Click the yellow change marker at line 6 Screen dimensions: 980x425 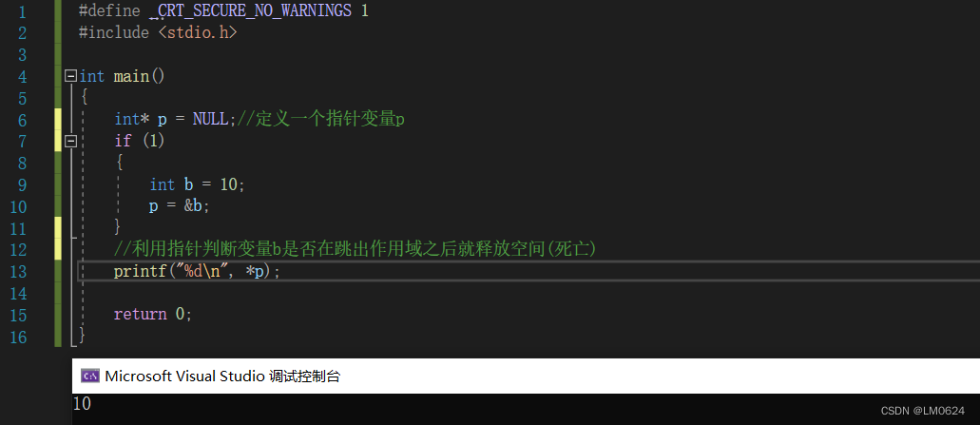point(58,119)
